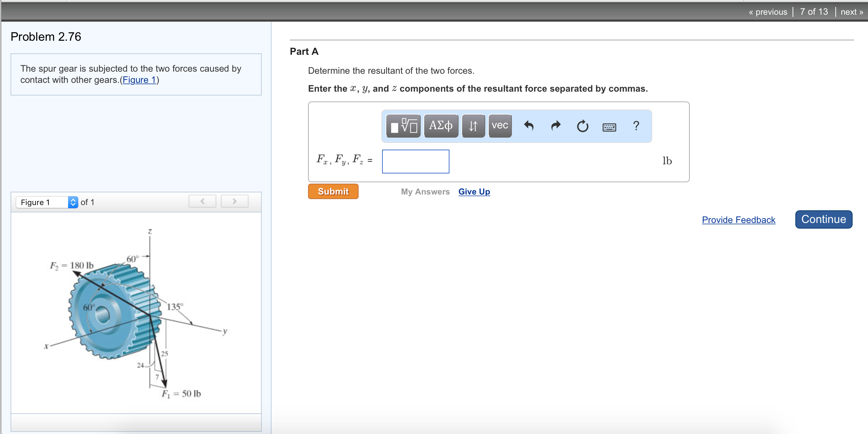Focus the Fx, Fy, Fz answer input box
Image resolution: width=868 pixels, height=434 pixels.
click(415, 162)
